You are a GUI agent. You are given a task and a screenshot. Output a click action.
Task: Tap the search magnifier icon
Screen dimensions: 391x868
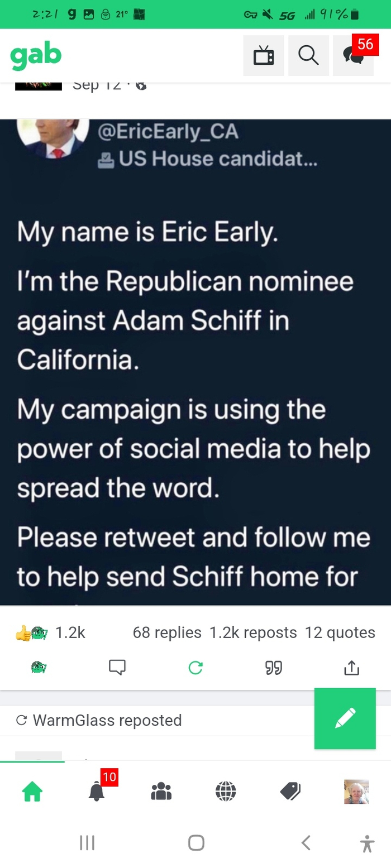(x=308, y=55)
